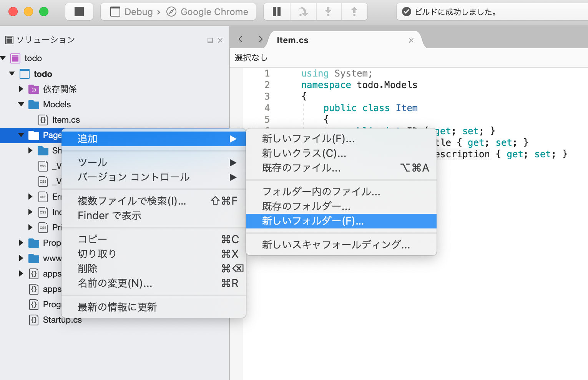Click the todo solution icon
This screenshot has width=588, height=380.
tap(15, 58)
